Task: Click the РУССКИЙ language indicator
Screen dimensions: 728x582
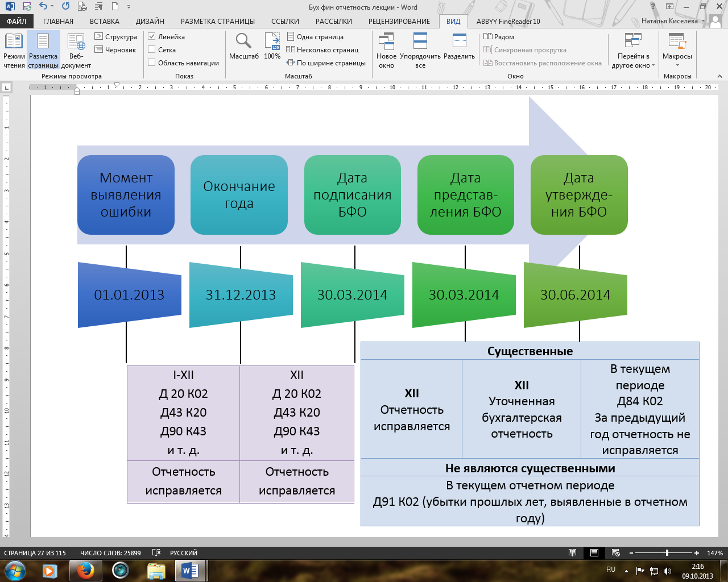Action: pyautogui.click(x=184, y=552)
